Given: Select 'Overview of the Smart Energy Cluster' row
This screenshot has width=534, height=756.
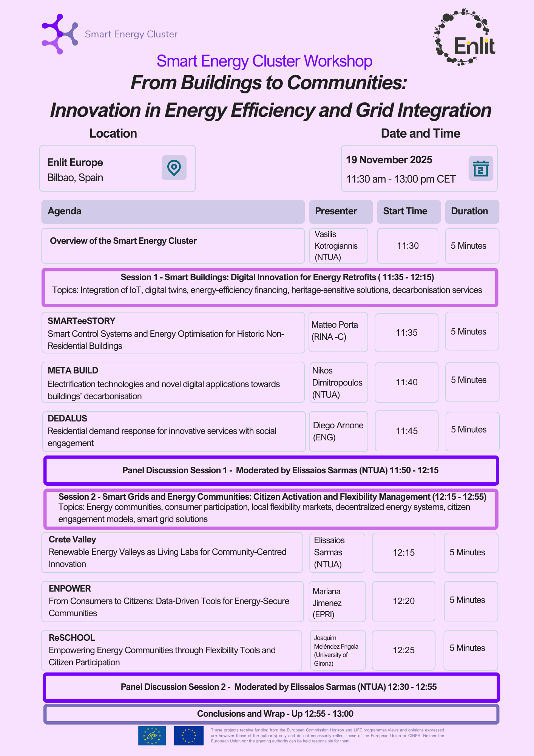Looking at the screenshot, I should 173,246.
